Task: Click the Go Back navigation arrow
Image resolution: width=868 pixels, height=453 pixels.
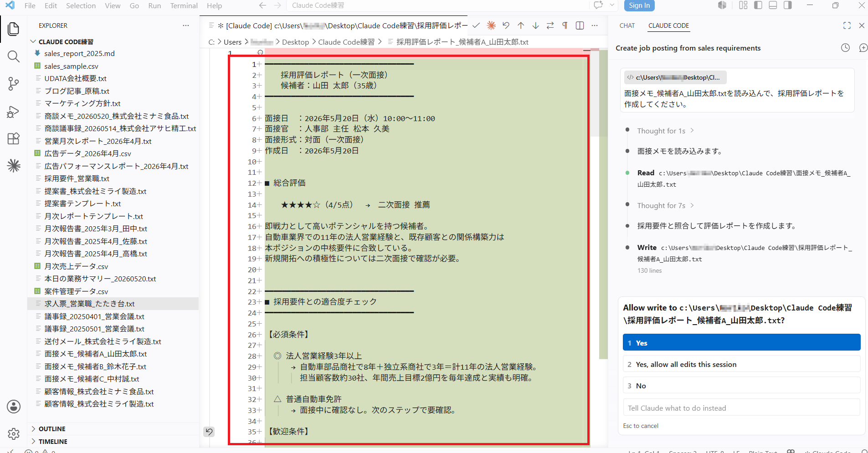Action: (262, 5)
